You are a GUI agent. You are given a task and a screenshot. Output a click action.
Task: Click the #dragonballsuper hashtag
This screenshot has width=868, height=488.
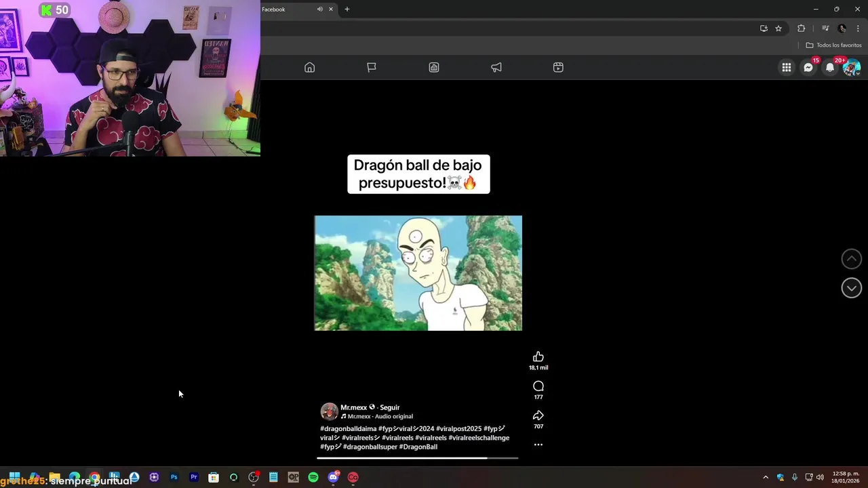click(x=370, y=447)
